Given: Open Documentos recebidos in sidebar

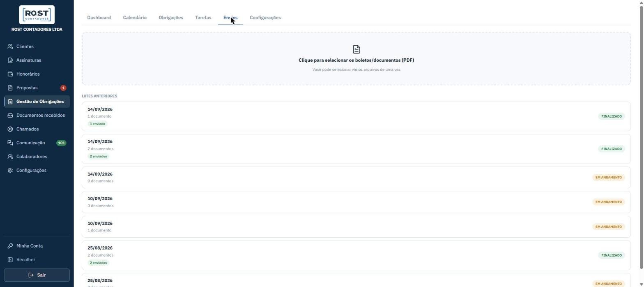Looking at the screenshot, I should coord(37,116).
